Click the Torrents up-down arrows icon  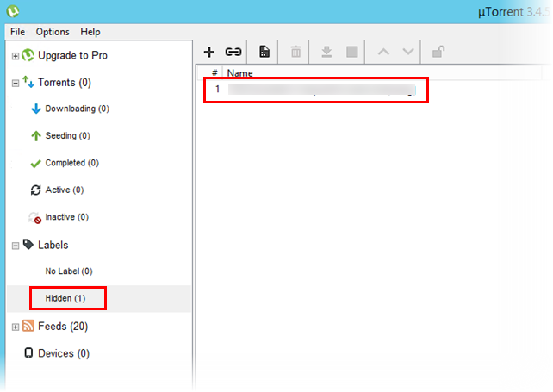28,82
